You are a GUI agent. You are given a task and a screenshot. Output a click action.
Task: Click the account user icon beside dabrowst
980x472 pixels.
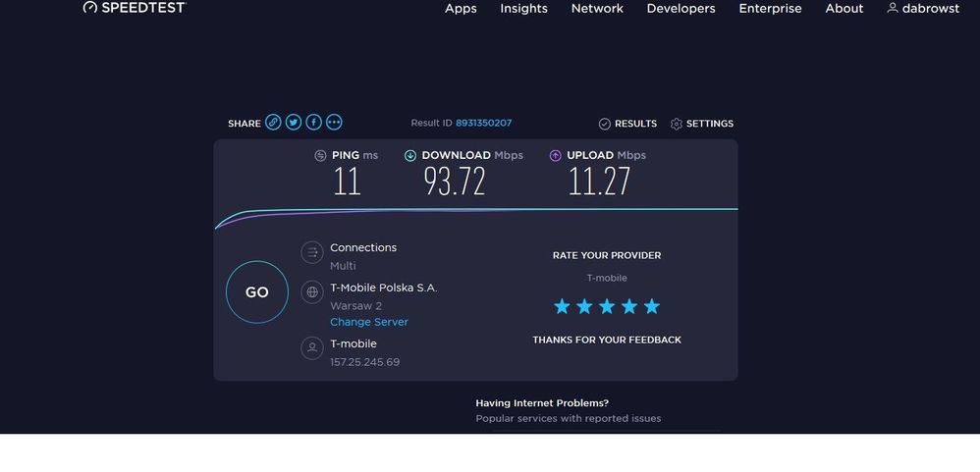coord(893,8)
